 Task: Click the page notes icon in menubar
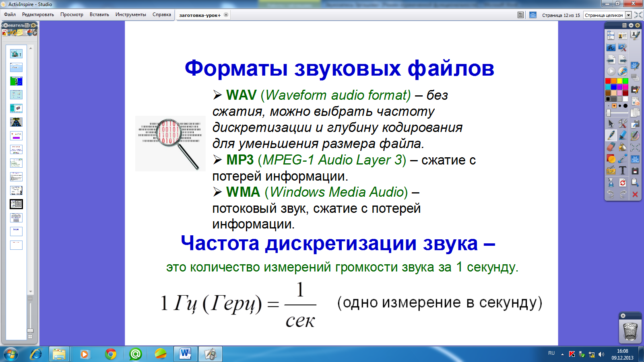520,15
